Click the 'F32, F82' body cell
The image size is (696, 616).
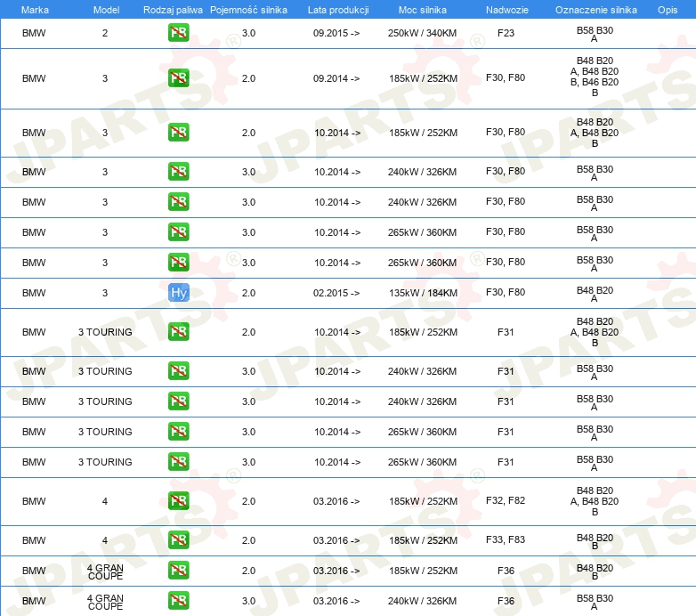point(506,500)
